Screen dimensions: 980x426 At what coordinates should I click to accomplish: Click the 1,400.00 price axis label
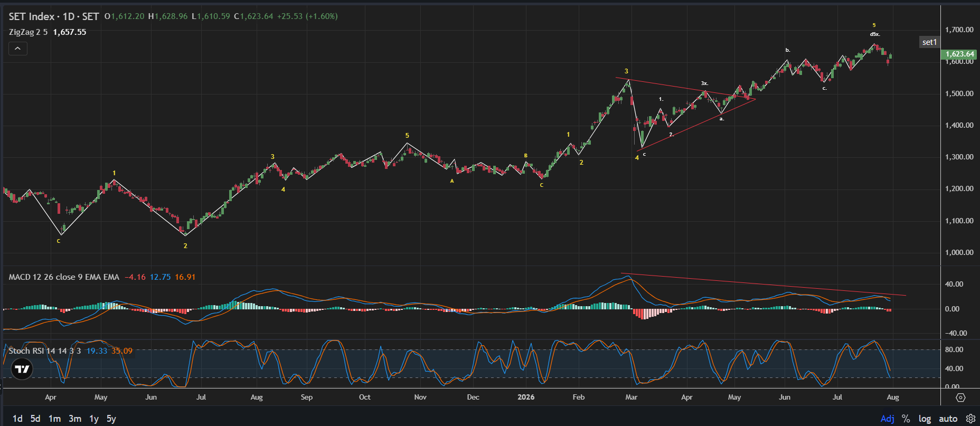coord(959,125)
